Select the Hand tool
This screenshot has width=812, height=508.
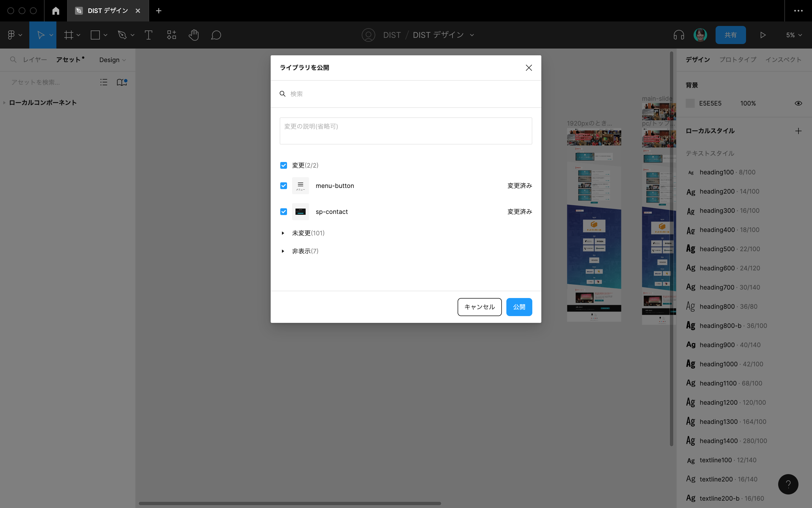click(194, 35)
